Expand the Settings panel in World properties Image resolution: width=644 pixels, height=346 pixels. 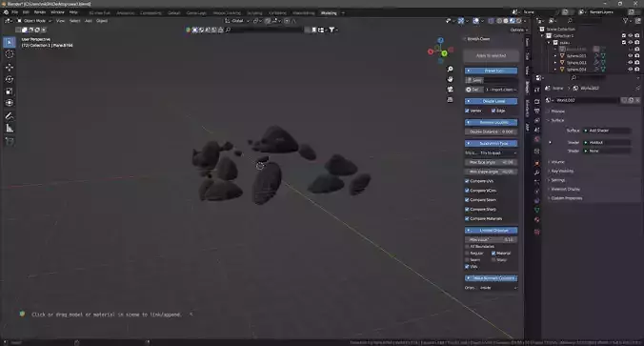pyautogui.click(x=557, y=180)
